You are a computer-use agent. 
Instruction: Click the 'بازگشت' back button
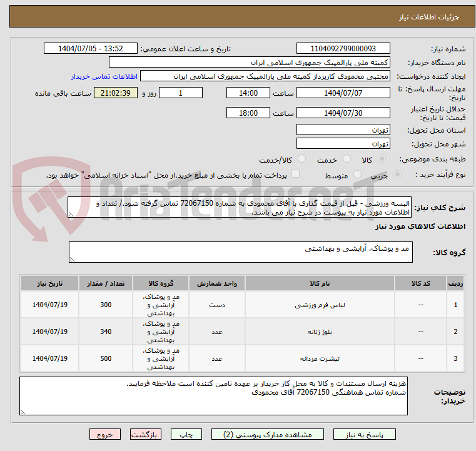(x=145, y=434)
